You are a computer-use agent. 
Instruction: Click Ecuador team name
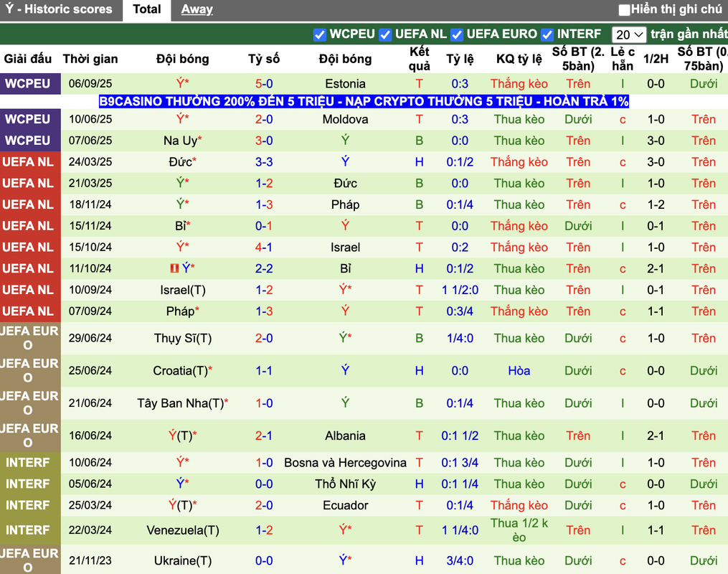coord(345,506)
